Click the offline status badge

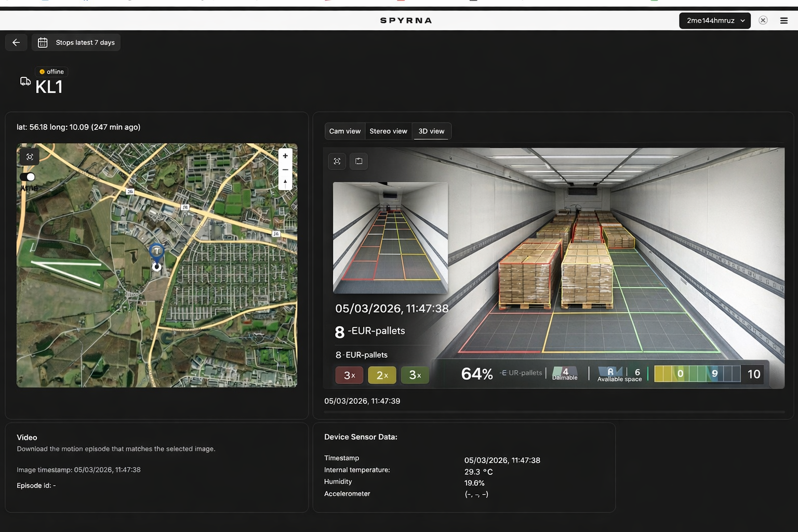point(50,72)
